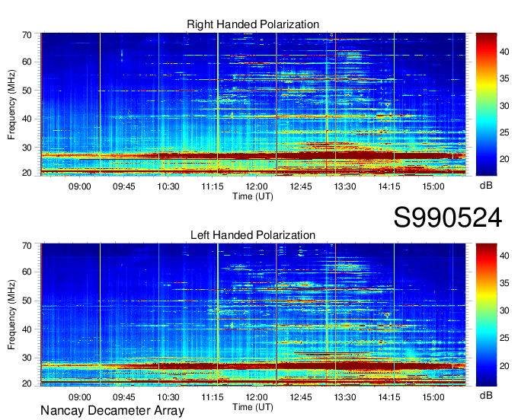This screenshot has width=518, height=420.
Task: Click the upper colorbar's 'dB' label
Action: [x=486, y=186]
